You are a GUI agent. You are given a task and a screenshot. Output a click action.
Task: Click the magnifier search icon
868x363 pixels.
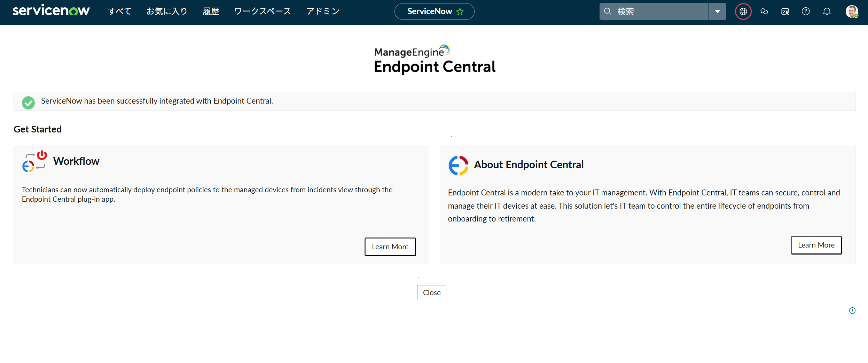(x=608, y=11)
